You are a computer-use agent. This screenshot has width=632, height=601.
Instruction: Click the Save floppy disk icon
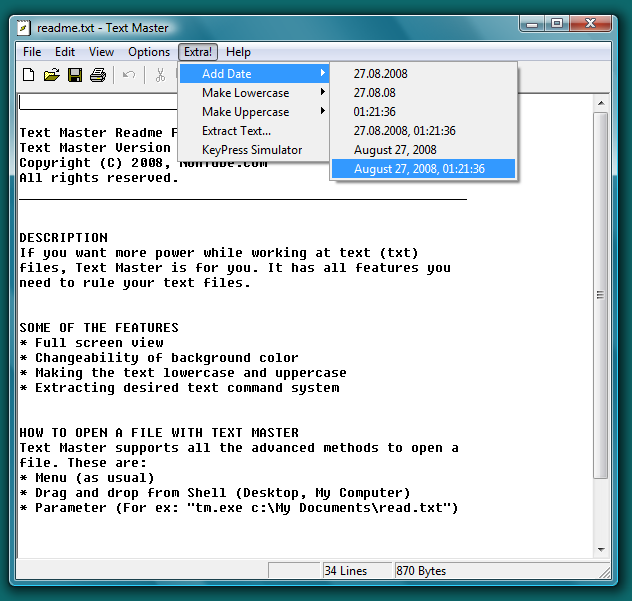pos(74,75)
